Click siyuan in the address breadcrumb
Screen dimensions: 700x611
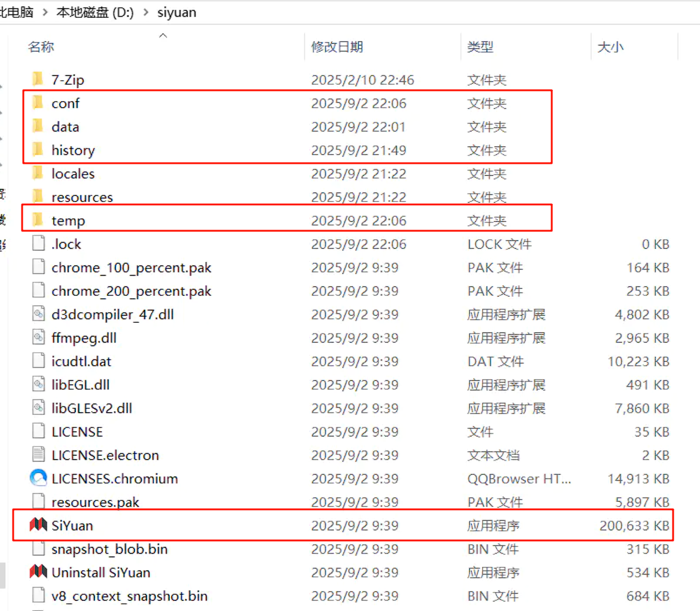point(177,12)
